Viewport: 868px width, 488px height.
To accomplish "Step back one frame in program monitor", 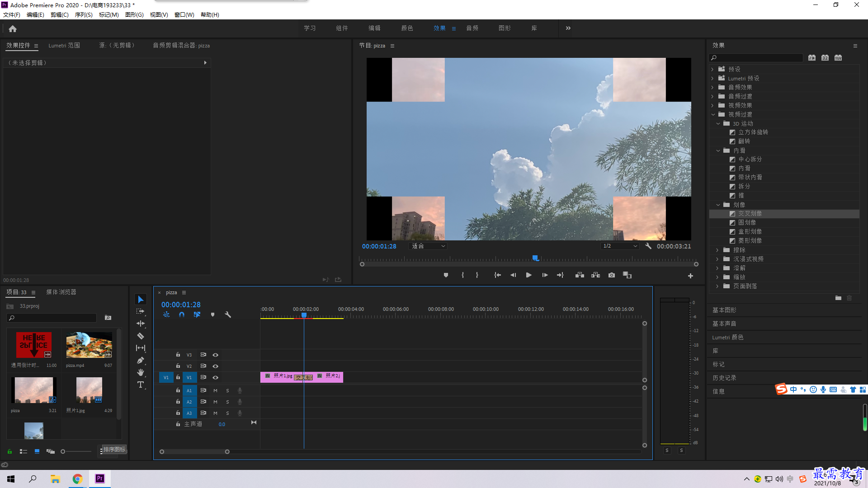I will pos(513,275).
